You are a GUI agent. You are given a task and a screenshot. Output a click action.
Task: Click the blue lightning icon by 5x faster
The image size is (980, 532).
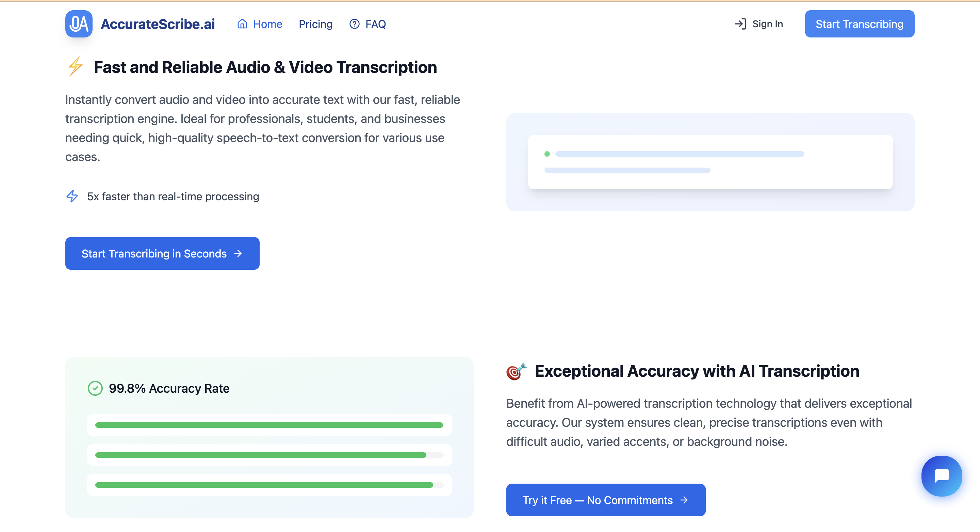pos(72,196)
